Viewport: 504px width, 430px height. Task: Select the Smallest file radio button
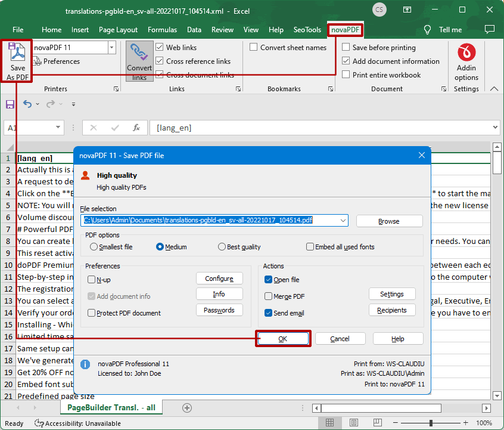(94, 247)
